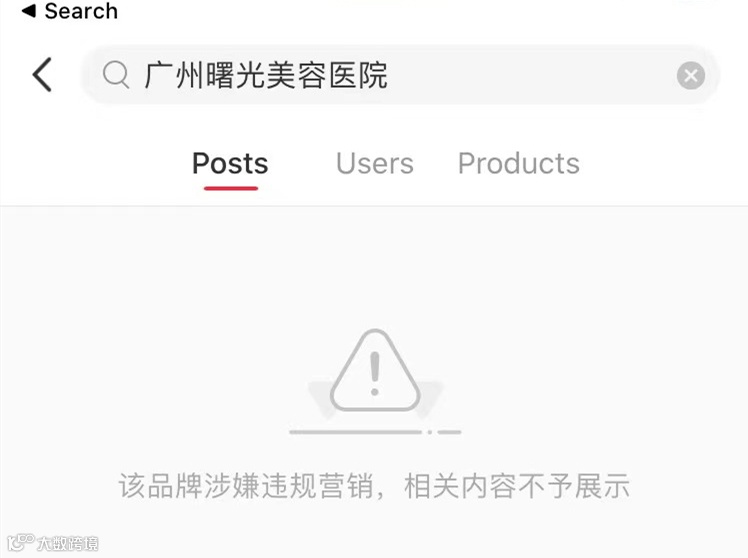Clear the search query with the X button

tap(691, 75)
